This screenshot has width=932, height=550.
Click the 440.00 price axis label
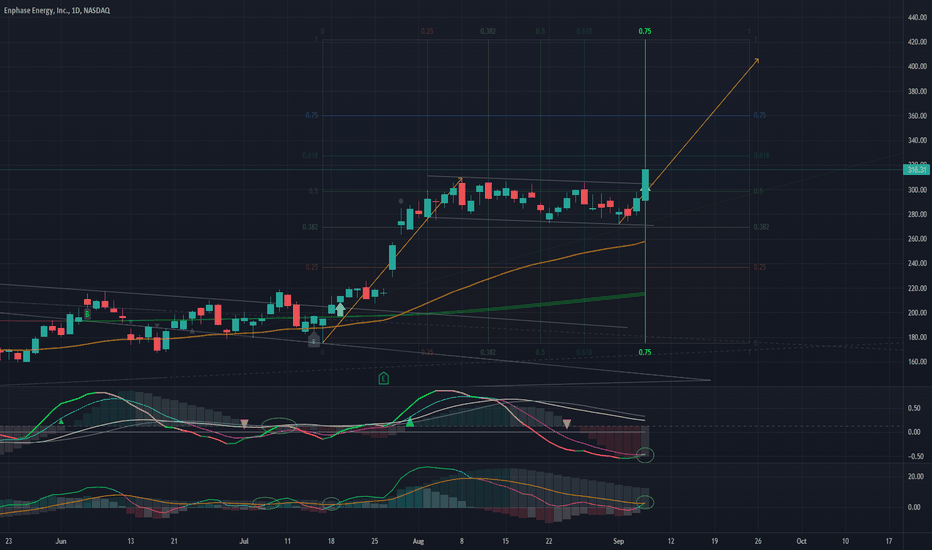click(x=917, y=18)
